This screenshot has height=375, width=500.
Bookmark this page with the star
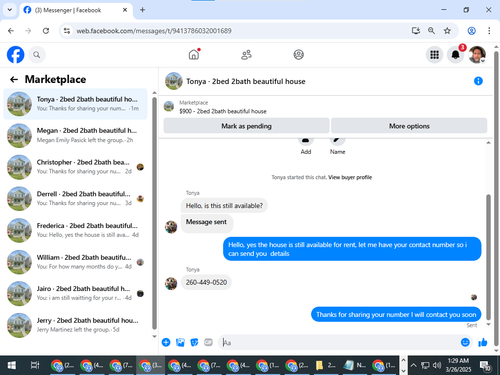click(x=447, y=31)
